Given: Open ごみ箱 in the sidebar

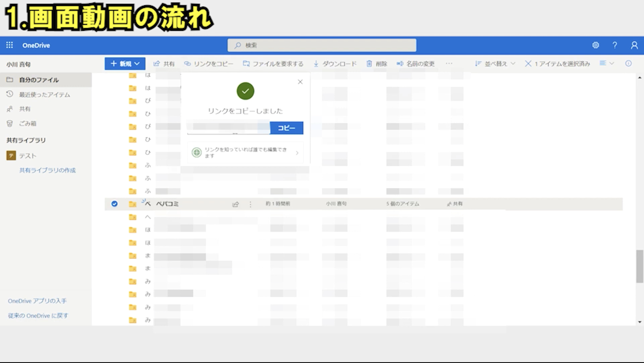Looking at the screenshot, I should [27, 124].
